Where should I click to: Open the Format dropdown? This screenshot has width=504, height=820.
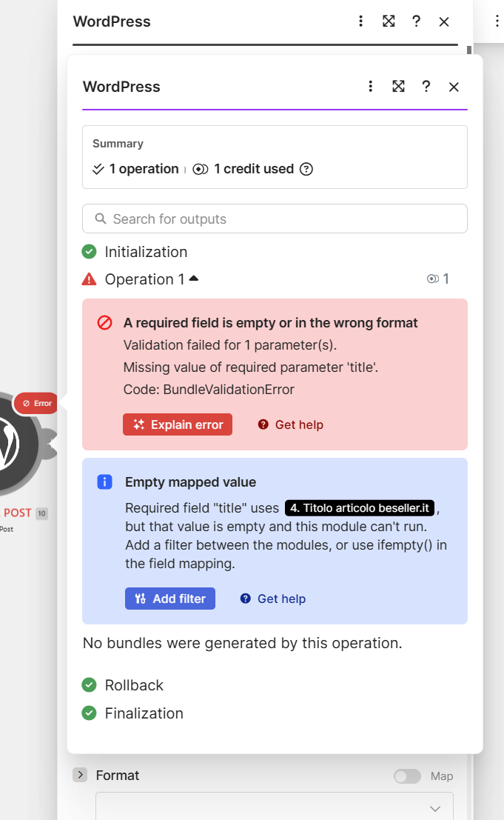pyautogui.click(x=275, y=807)
